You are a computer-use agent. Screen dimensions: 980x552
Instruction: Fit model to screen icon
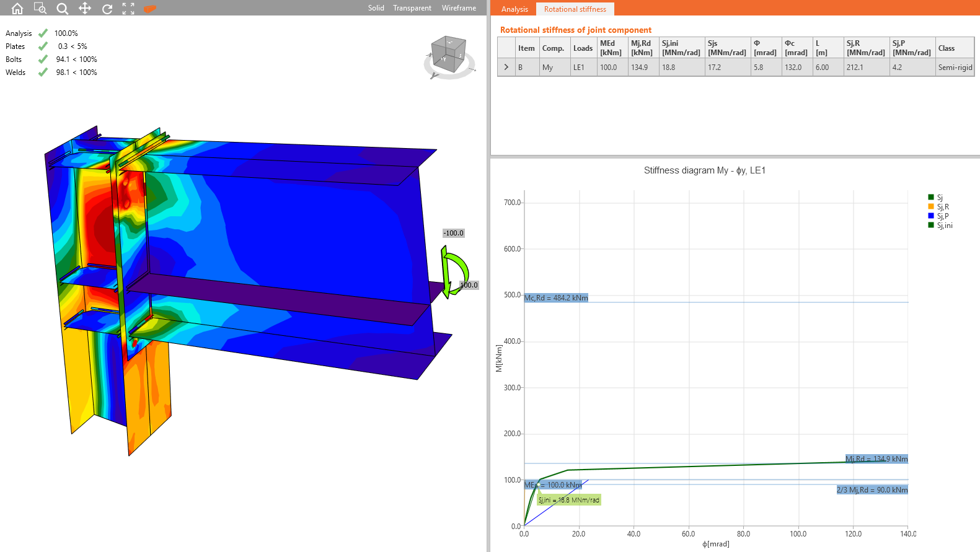[x=128, y=8]
